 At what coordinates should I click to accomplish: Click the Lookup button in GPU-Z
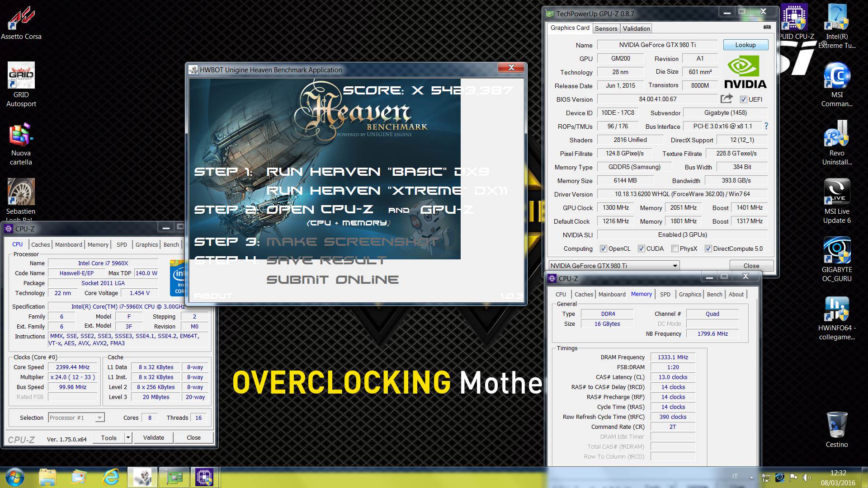pos(745,45)
